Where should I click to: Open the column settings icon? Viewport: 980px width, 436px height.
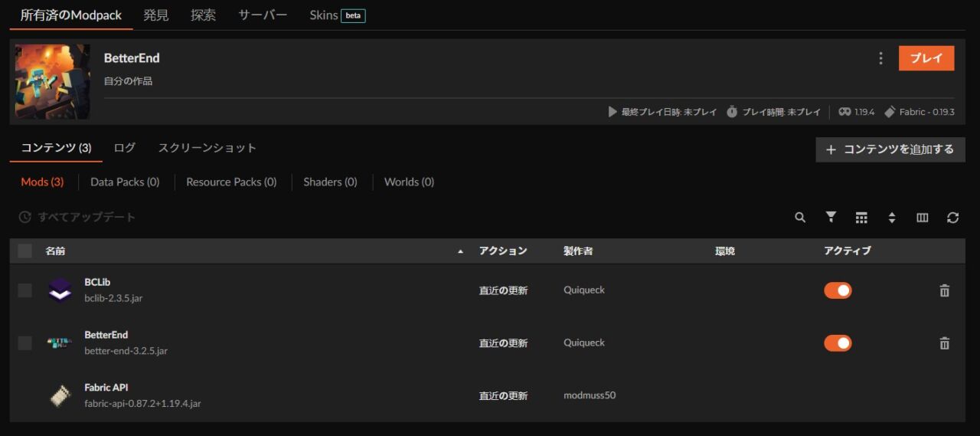(923, 218)
